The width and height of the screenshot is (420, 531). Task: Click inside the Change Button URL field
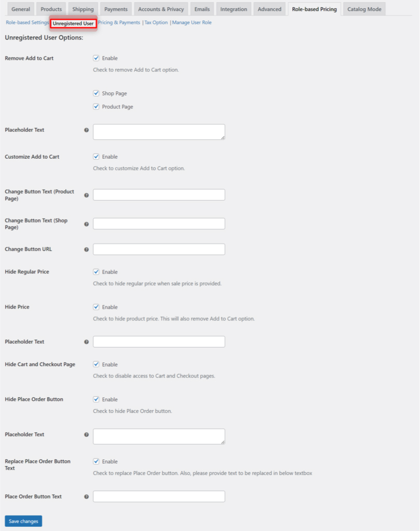tap(158, 249)
